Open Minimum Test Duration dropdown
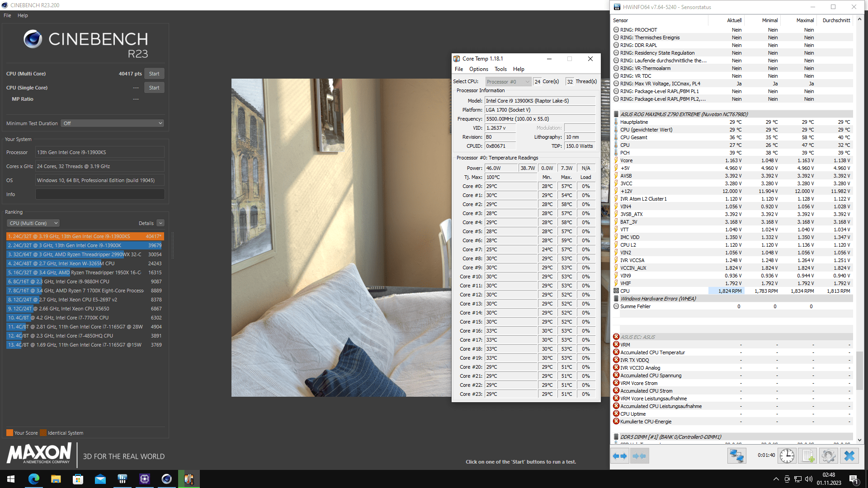This screenshot has height=488, width=868. tap(112, 123)
